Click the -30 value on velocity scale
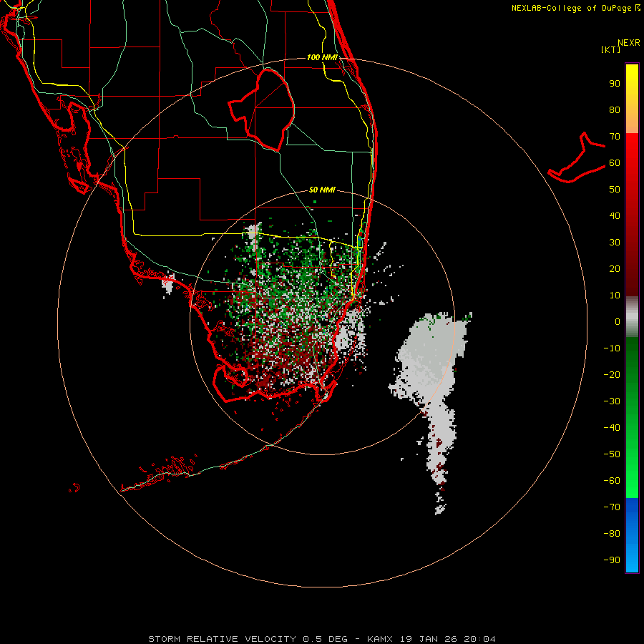The width and height of the screenshot is (644, 644). tap(612, 401)
